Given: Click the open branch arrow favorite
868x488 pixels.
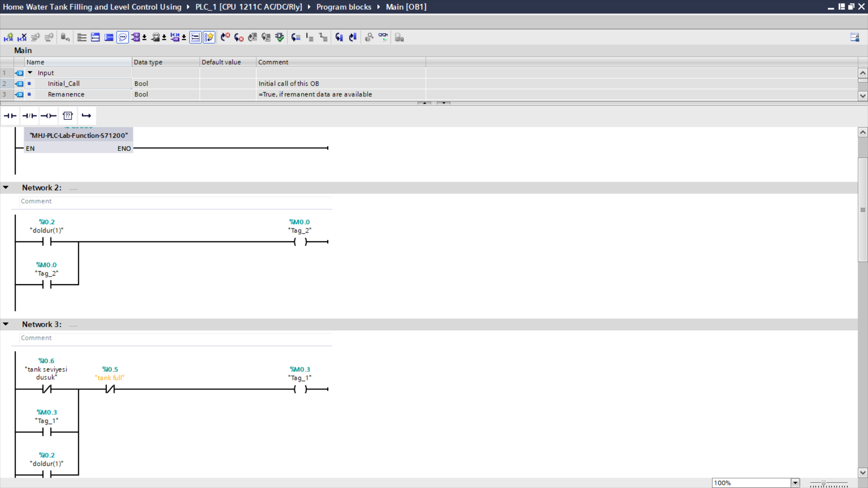Looking at the screenshot, I should point(86,115).
